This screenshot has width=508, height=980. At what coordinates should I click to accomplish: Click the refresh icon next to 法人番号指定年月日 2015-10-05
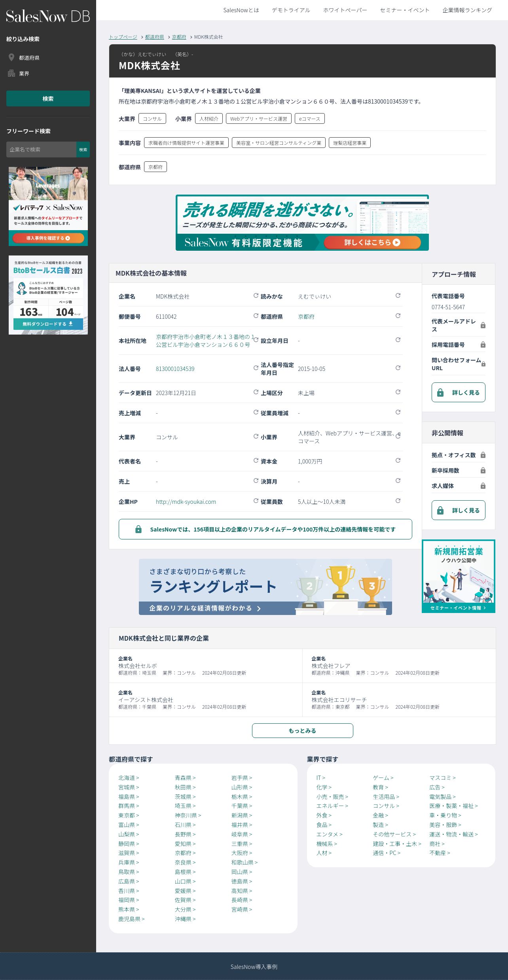click(x=398, y=368)
